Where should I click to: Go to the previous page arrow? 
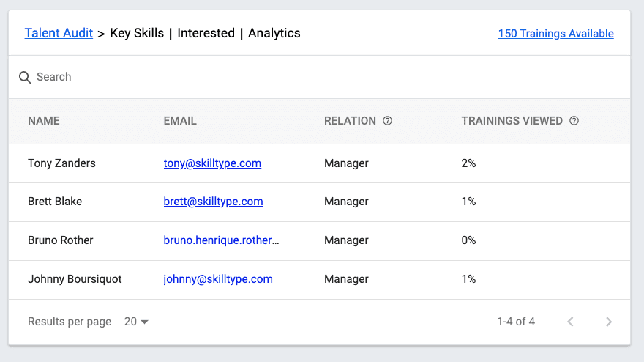coord(571,322)
